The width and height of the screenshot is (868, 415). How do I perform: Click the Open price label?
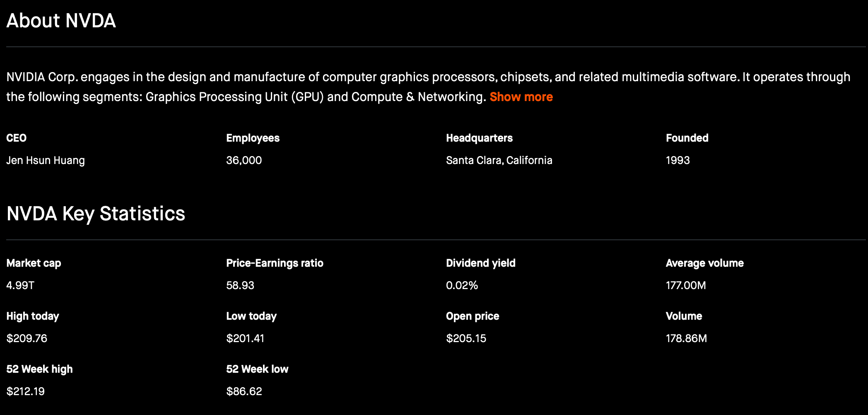(473, 316)
